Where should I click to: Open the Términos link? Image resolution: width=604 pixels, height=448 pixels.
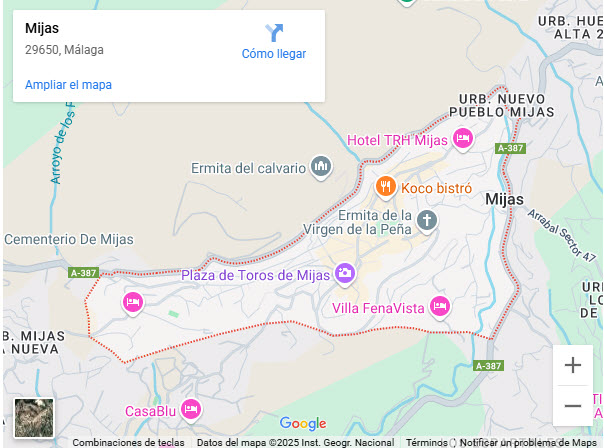(x=427, y=443)
